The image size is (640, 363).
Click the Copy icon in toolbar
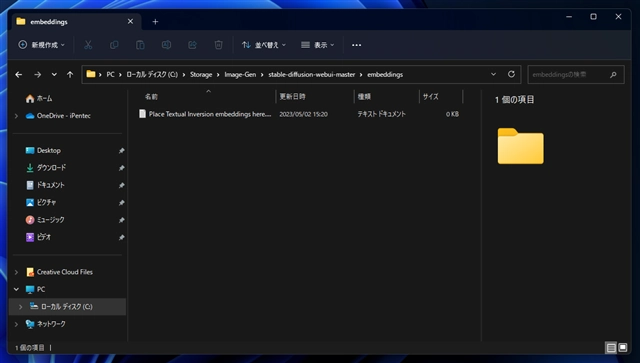click(x=114, y=45)
